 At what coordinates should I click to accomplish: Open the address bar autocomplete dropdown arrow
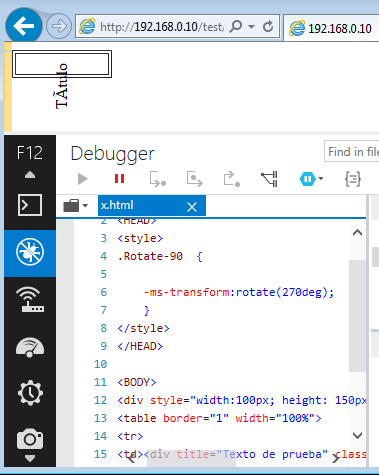[x=252, y=27]
